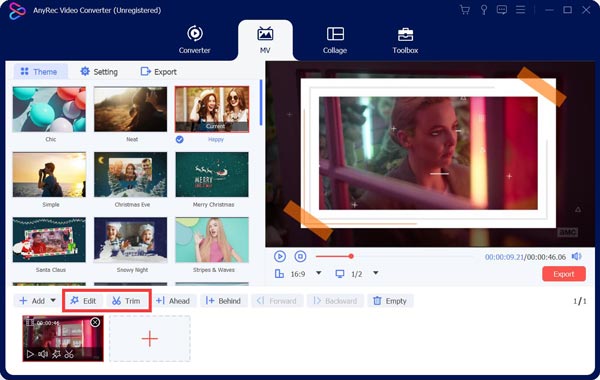Choose the Christmas Eve theme
The width and height of the screenshot is (600, 380).
(x=130, y=175)
